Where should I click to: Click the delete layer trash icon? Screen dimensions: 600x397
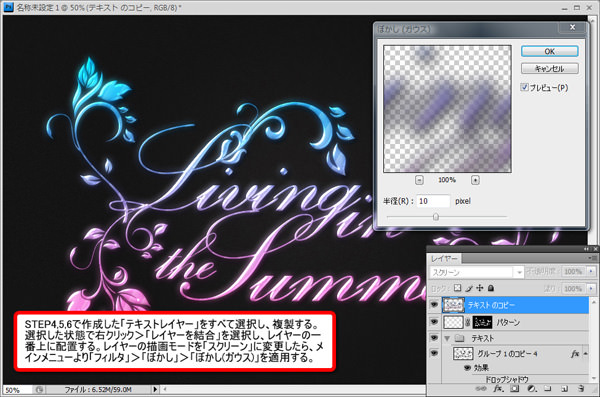pyautogui.click(x=581, y=389)
